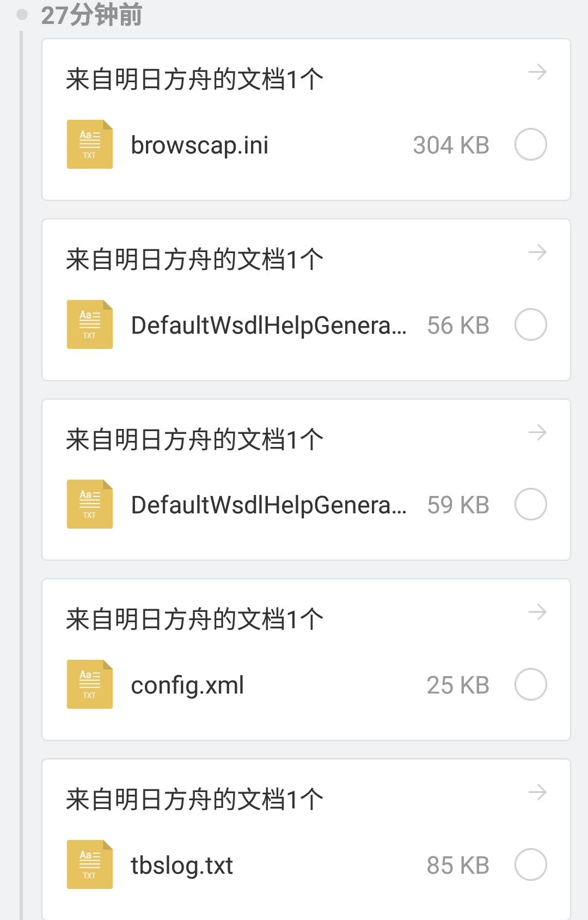This screenshot has width=588, height=920.
Task: Select the 56 KB DefaultWsdlHelpGenerator file circle
Action: point(531,324)
